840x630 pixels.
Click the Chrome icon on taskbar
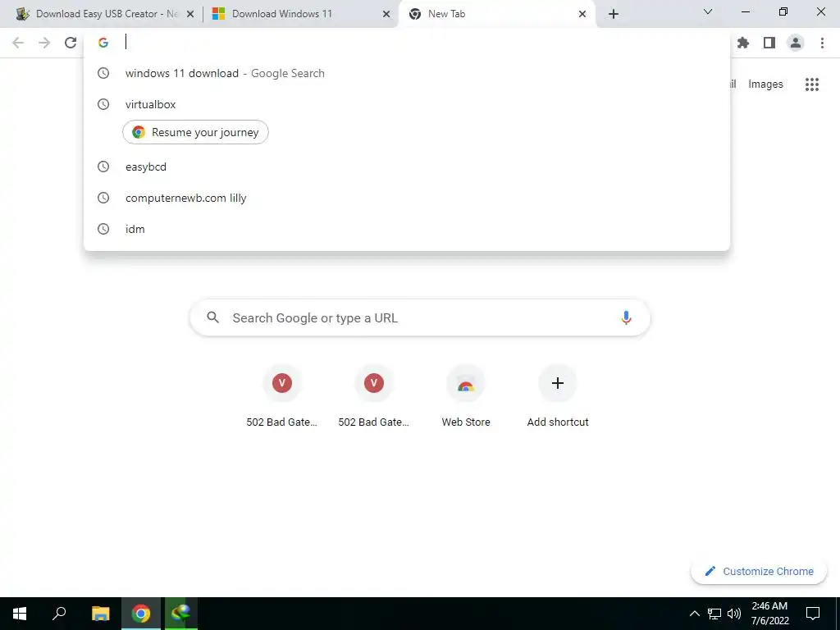pos(141,614)
